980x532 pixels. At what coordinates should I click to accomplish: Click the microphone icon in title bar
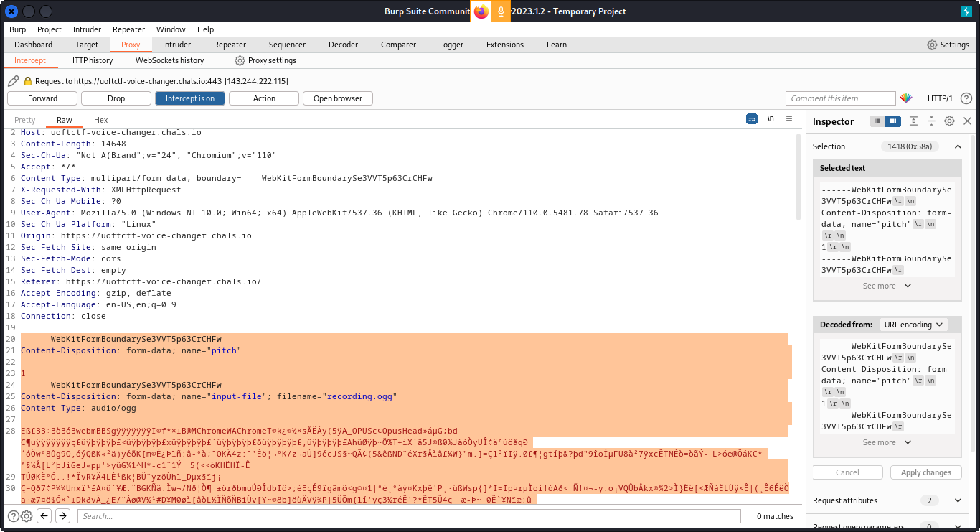click(x=501, y=11)
